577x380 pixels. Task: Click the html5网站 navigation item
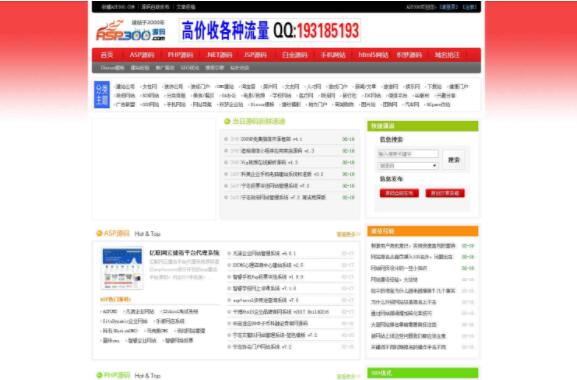[373, 55]
